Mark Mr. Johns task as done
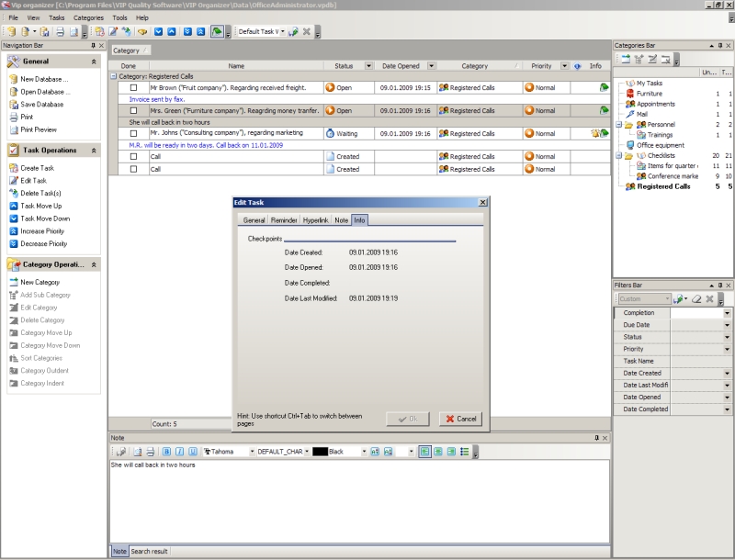The image size is (735, 560). point(133,133)
